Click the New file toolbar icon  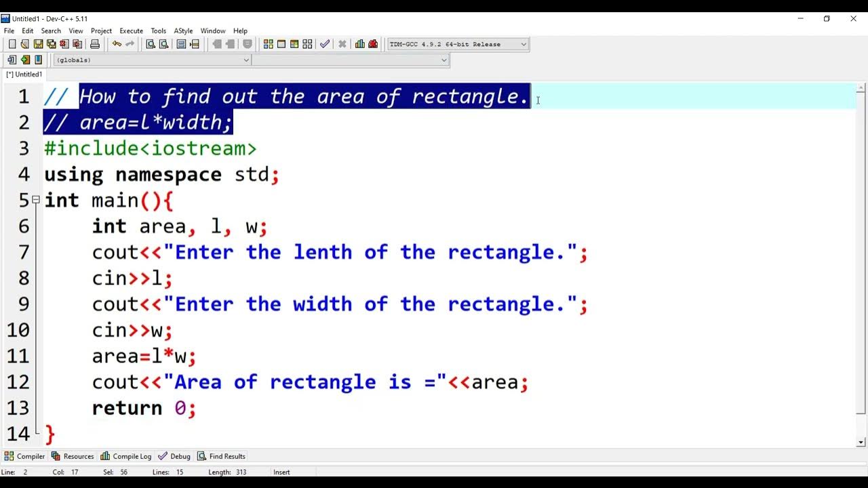(x=12, y=44)
